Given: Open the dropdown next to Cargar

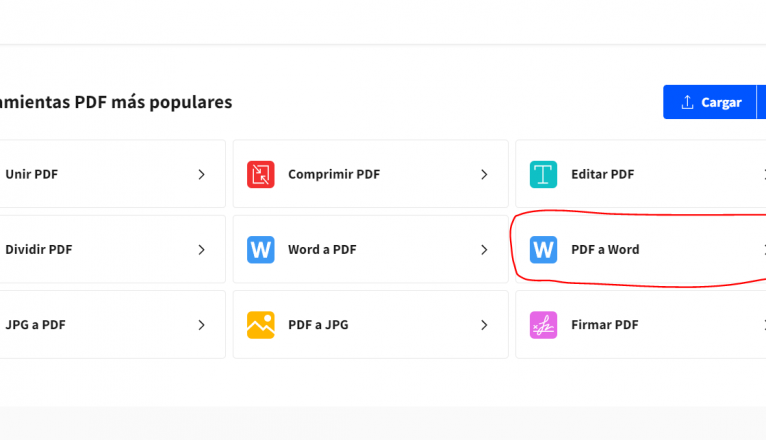Looking at the screenshot, I should (x=761, y=102).
